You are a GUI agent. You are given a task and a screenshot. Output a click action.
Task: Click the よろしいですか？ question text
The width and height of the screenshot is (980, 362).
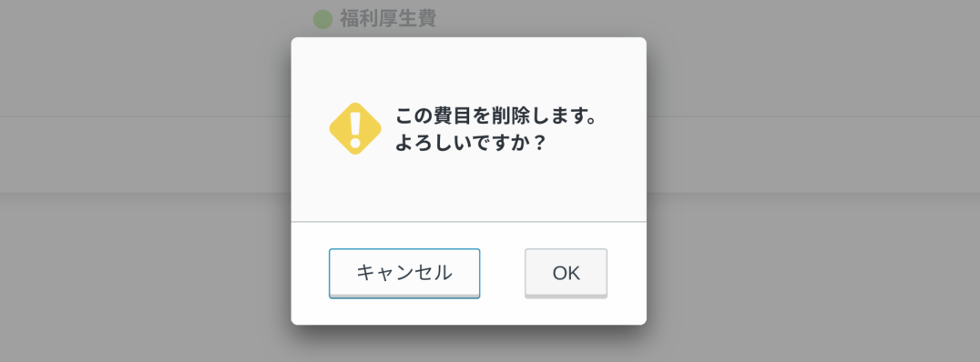pos(471,144)
